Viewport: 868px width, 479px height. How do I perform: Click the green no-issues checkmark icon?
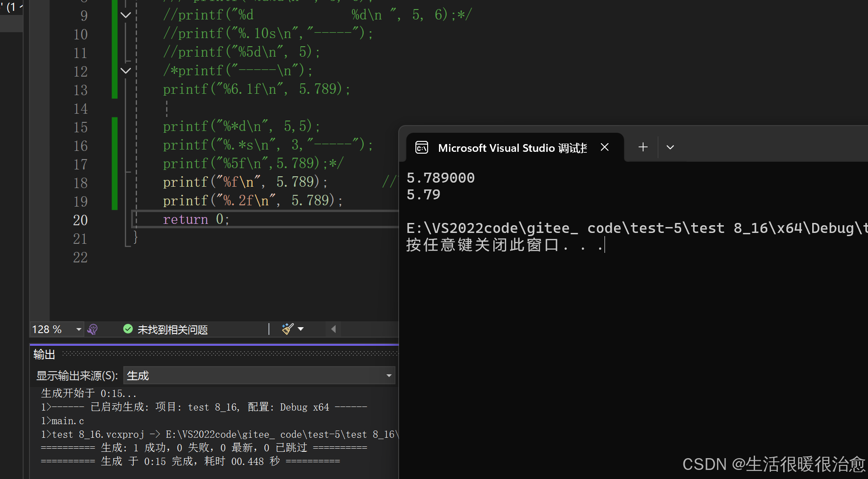(x=128, y=329)
